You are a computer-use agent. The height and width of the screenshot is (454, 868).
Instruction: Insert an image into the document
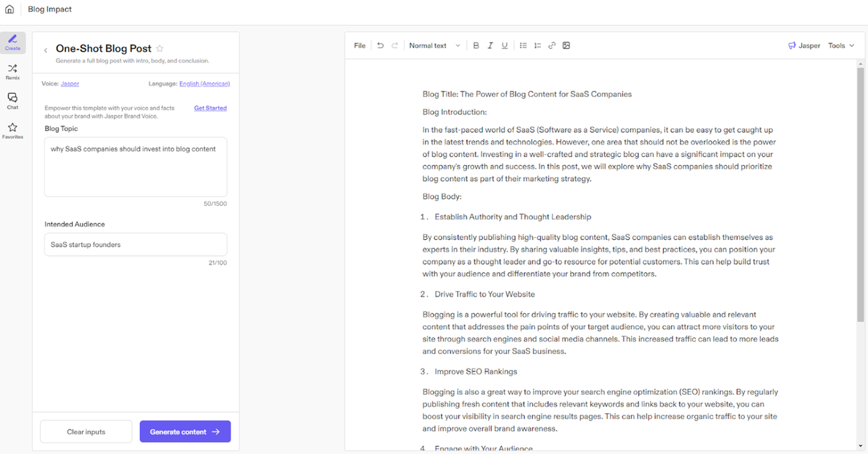pyautogui.click(x=566, y=45)
